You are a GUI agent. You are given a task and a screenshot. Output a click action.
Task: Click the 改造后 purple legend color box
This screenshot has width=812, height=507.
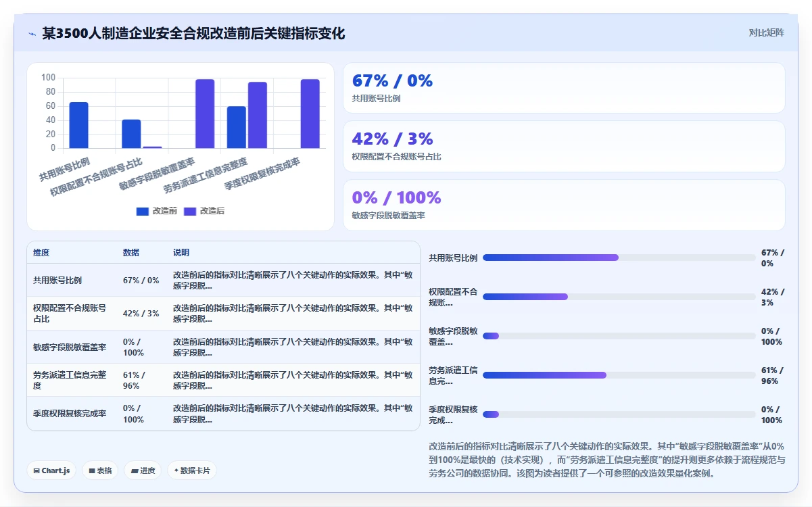click(190, 211)
